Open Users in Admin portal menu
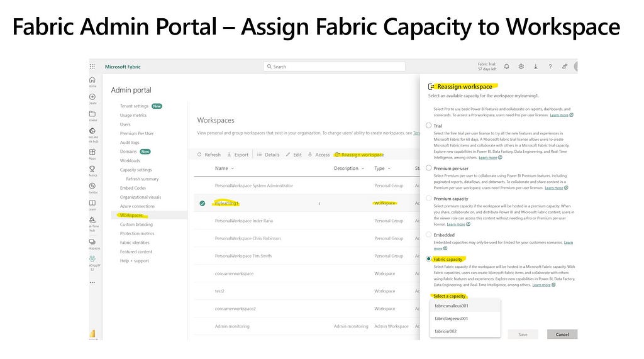The width and height of the screenshot is (644, 359). pyautogui.click(x=125, y=124)
